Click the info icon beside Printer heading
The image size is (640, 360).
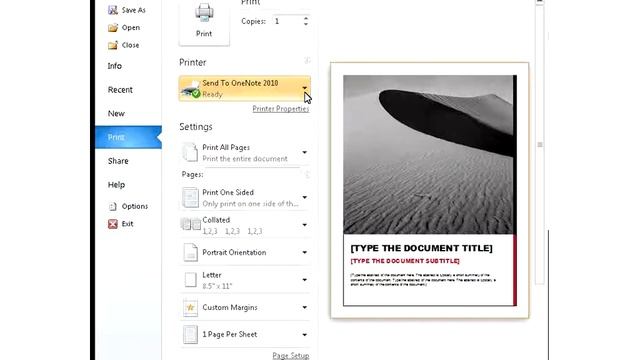[x=307, y=61]
